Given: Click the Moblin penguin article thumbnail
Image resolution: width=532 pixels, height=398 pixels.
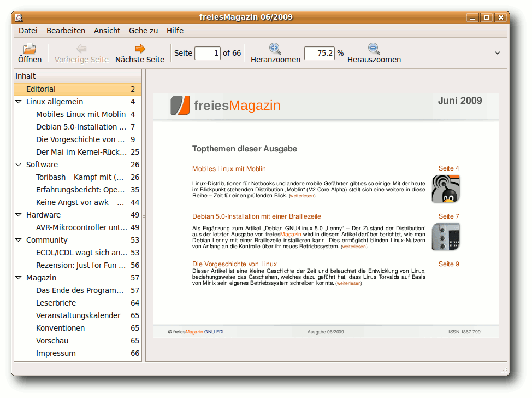Looking at the screenshot, I should click(446, 189).
